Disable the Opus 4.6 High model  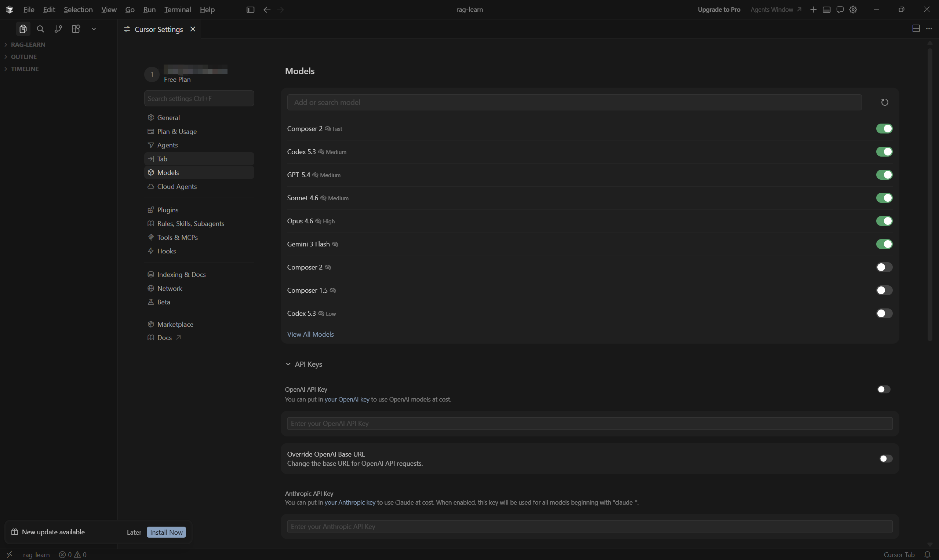tap(884, 221)
